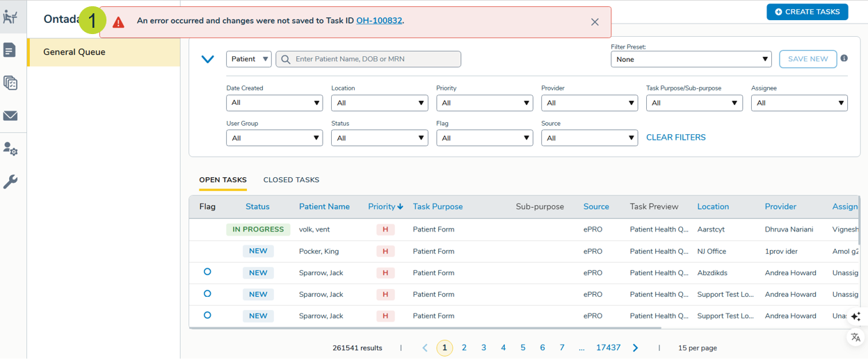This screenshot has height=360, width=868.
Task: Expand the Priority filter dropdown
Action: point(484,103)
